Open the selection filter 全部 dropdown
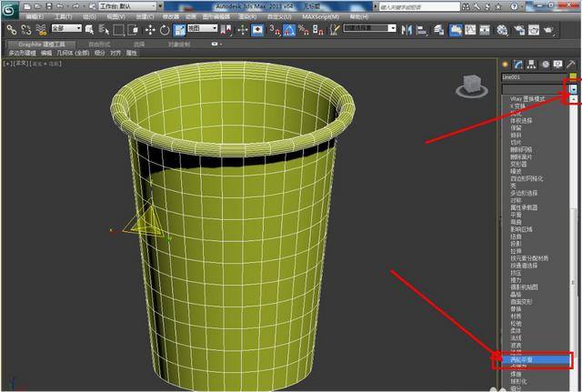The height and width of the screenshot is (392, 582). tap(66, 28)
